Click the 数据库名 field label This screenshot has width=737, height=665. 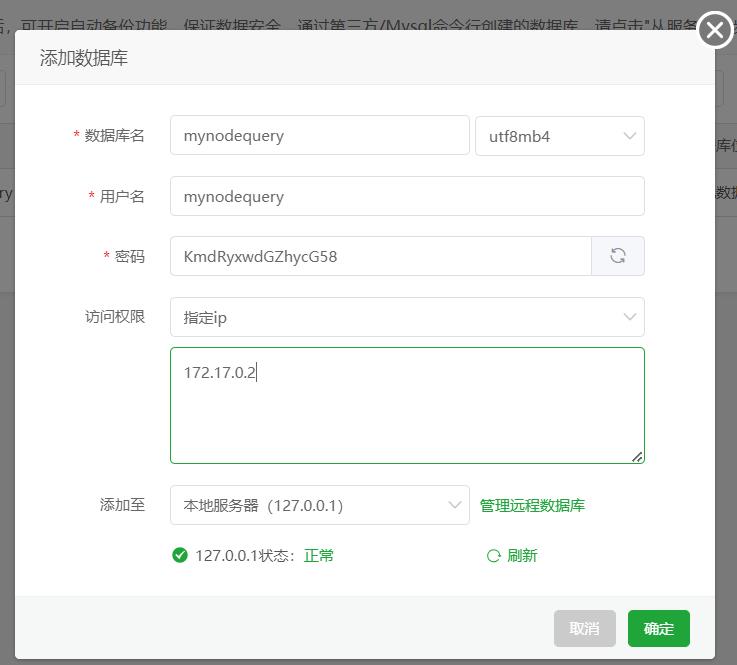[x=114, y=136]
